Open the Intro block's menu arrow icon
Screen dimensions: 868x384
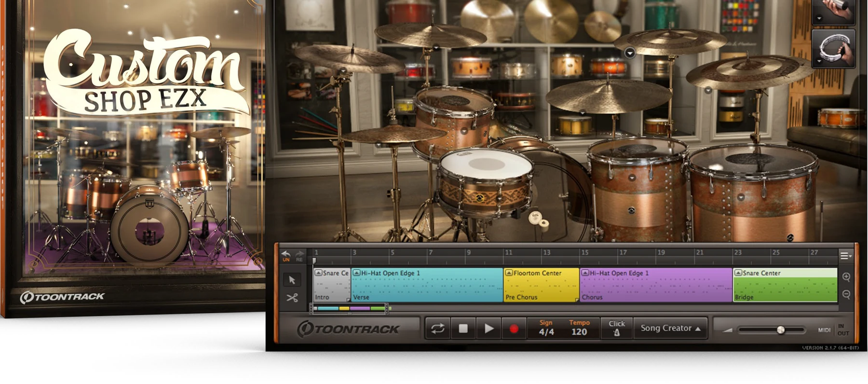(x=318, y=273)
